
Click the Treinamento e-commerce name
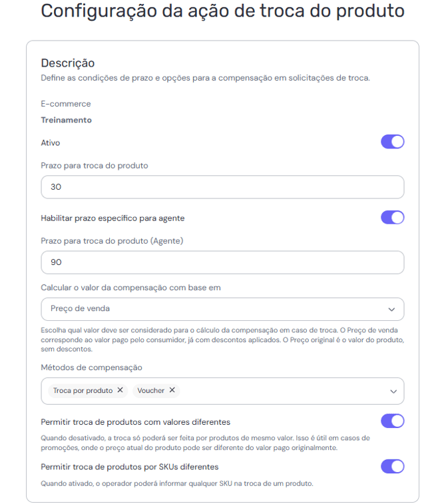(66, 120)
